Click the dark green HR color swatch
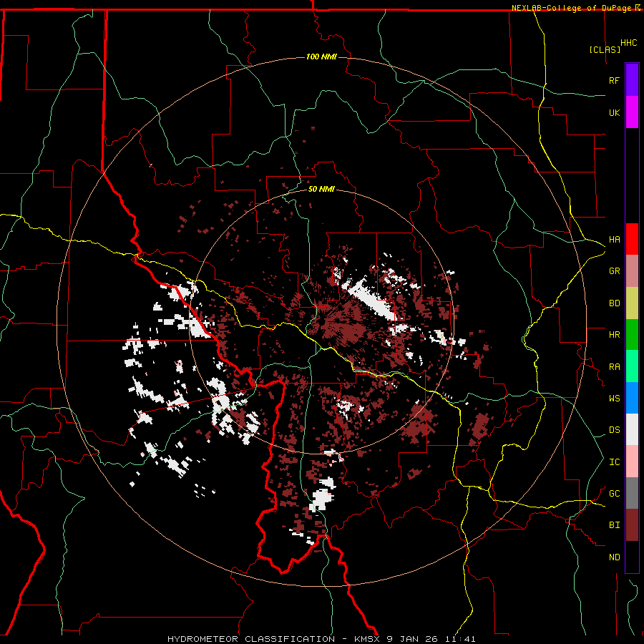The width and height of the screenshot is (644, 644). click(x=632, y=334)
